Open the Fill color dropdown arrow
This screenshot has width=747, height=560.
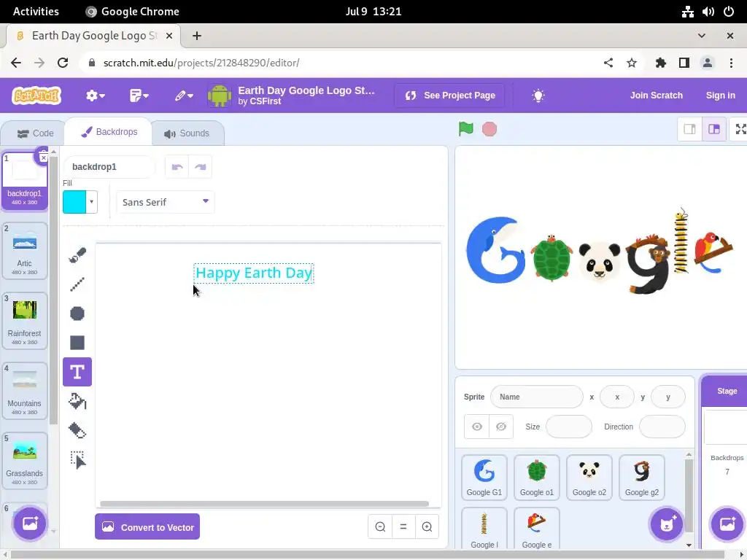tap(91, 202)
